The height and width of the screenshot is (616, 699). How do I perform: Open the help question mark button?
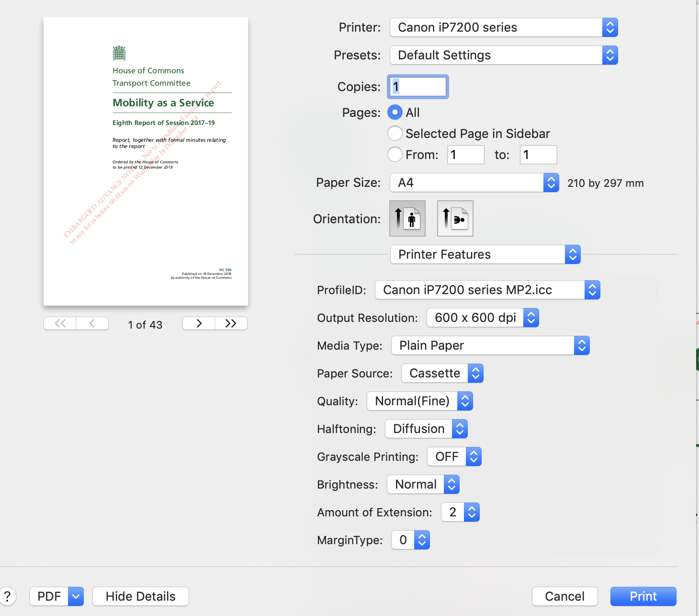point(8,596)
